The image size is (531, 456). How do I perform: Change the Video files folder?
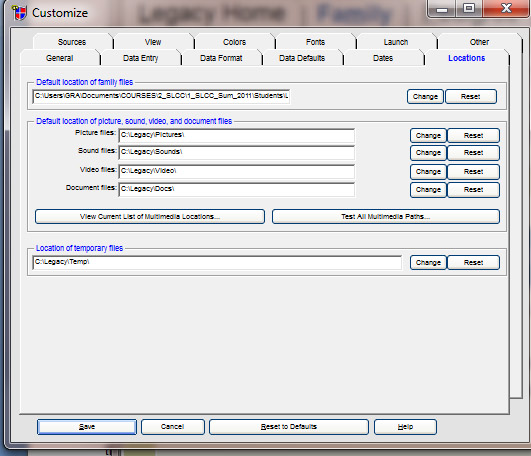point(428,172)
